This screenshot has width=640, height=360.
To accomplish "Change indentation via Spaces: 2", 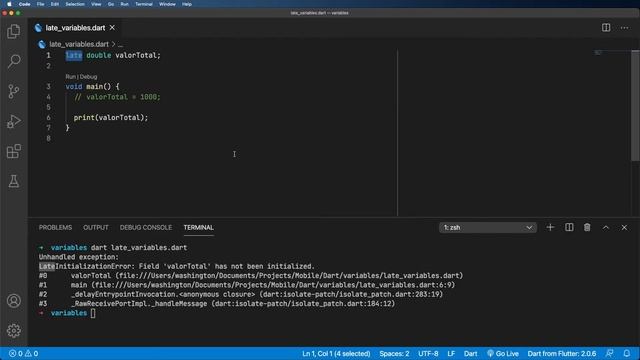I will tap(394, 353).
